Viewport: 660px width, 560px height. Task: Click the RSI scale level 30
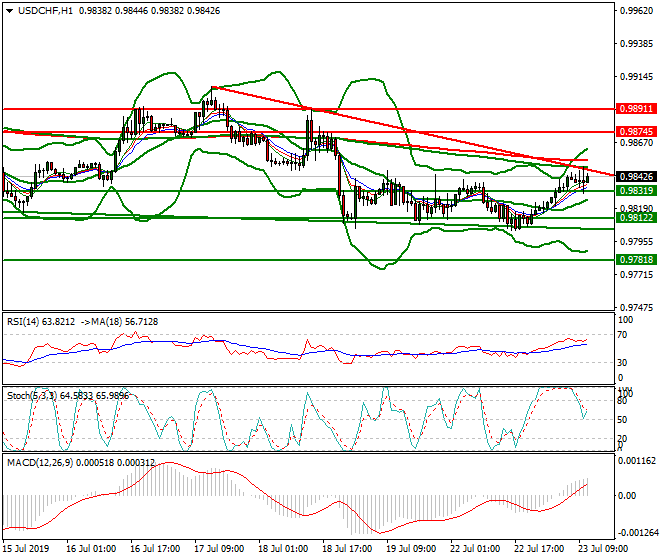[x=623, y=363]
